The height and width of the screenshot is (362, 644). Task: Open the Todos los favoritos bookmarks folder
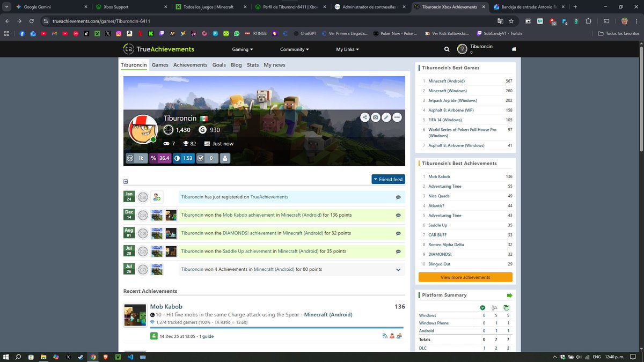pos(619,33)
